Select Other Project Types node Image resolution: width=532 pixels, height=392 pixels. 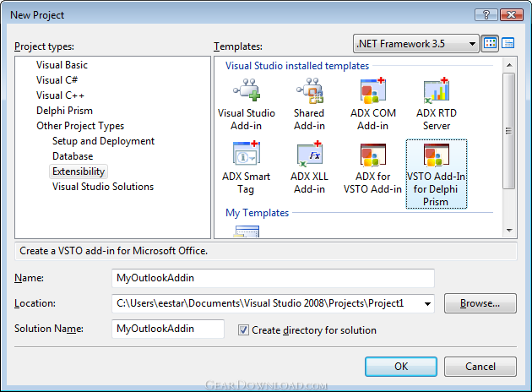(x=80, y=126)
